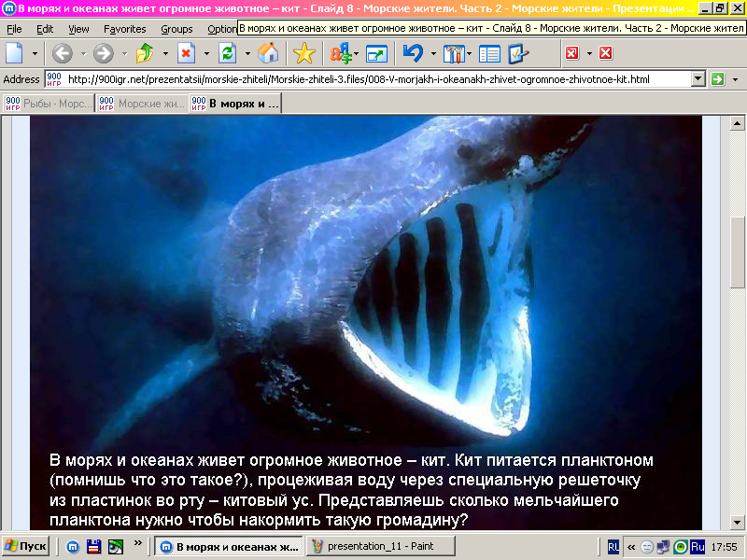Click the Back navigation arrow
The width and height of the screenshot is (747, 560).
[63, 53]
